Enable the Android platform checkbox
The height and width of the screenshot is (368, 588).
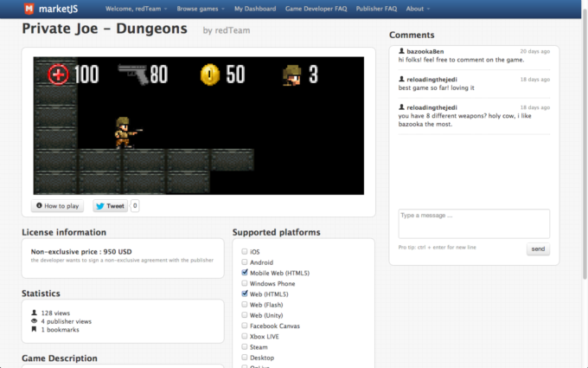[x=245, y=261]
